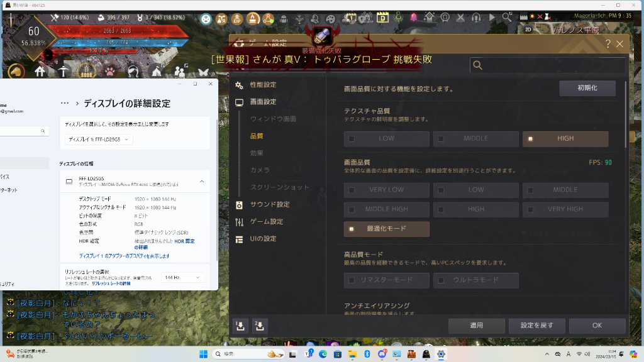Open リフレッシュ レートの詳細 link
Screen dimensions: 644x362
click(x=111, y=283)
